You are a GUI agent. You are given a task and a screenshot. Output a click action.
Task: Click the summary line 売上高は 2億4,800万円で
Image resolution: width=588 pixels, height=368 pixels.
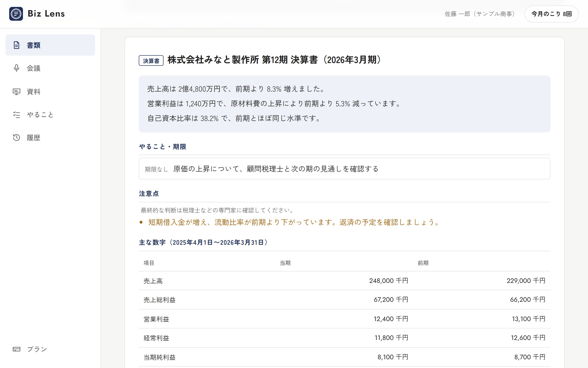(x=236, y=89)
